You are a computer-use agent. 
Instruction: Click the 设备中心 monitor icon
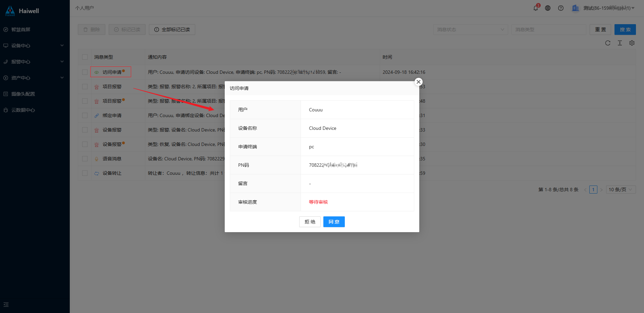6,46
